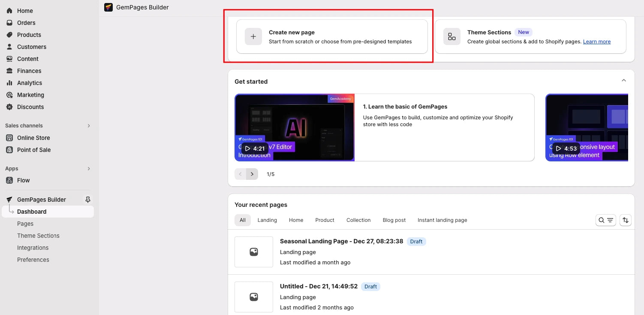Select the Collection filter tab
This screenshot has height=315, width=644.
pyautogui.click(x=358, y=220)
